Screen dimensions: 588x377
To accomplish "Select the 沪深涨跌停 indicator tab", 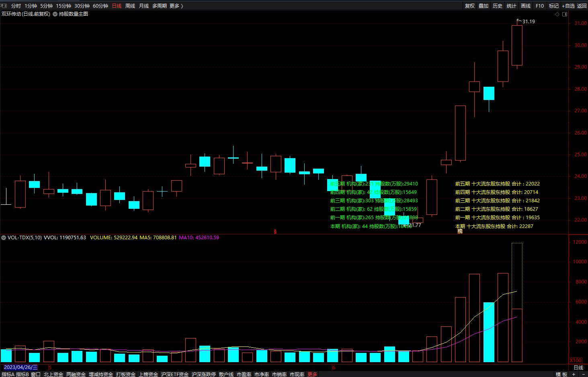I will [x=204, y=374].
